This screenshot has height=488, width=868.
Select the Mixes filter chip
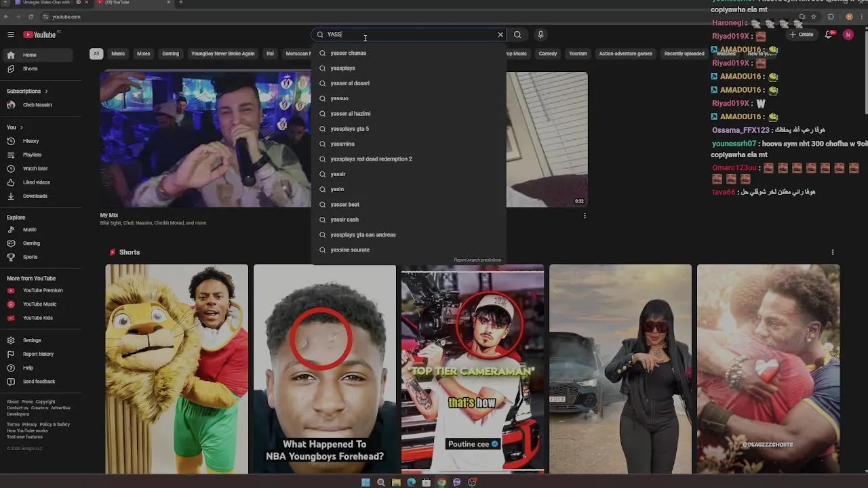click(144, 54)
